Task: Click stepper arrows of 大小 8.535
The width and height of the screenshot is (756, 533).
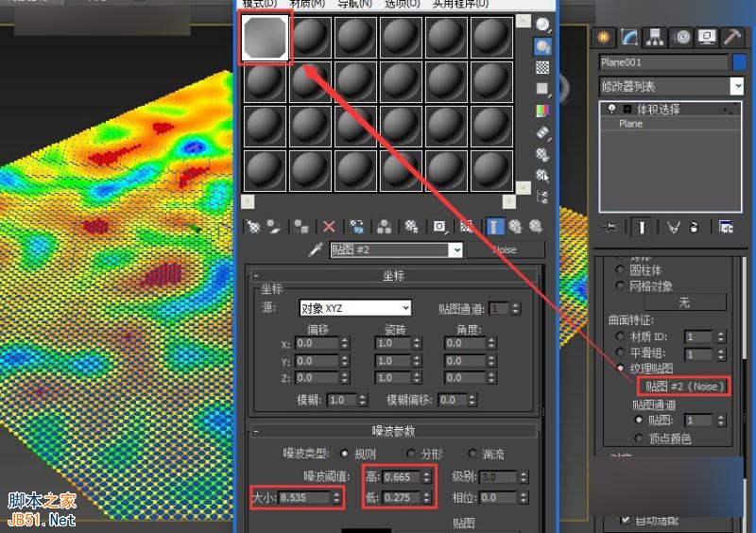Action: pyautogui.click(x=336, y=497)
